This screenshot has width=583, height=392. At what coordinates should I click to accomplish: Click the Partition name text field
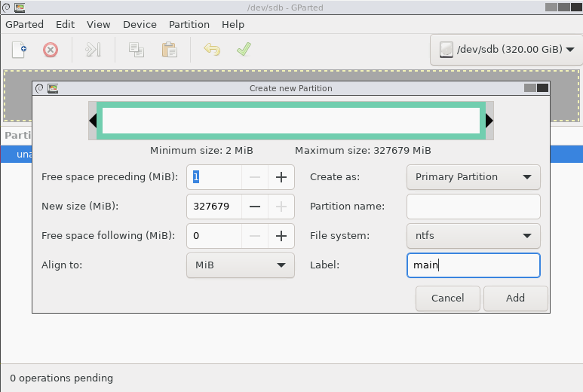point(474,207)
